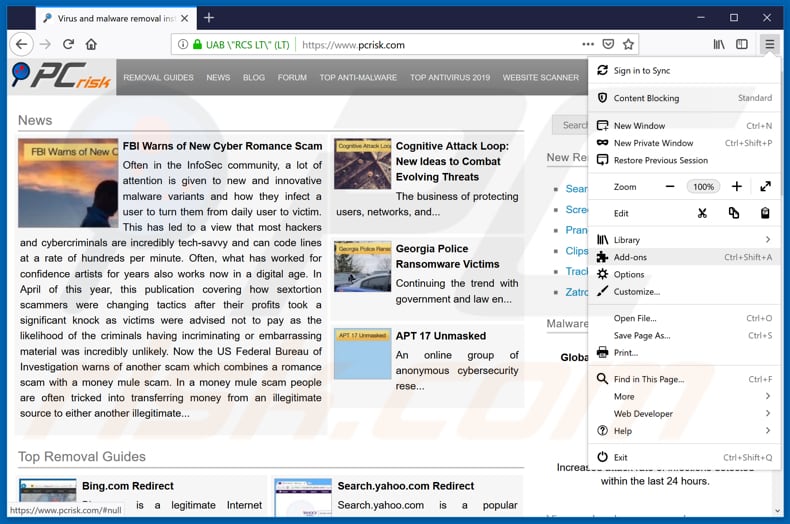Expand the More submenu
Image resolution: width=790 pixels, height=524 pixels.
click(x=684, y=397)
